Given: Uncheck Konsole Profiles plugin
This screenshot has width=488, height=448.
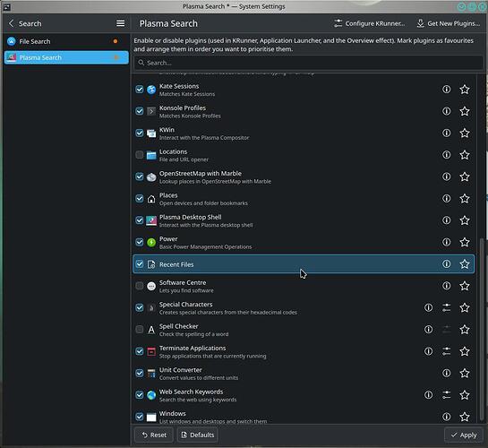Looking at the screenshot, I should pos(140,111).
